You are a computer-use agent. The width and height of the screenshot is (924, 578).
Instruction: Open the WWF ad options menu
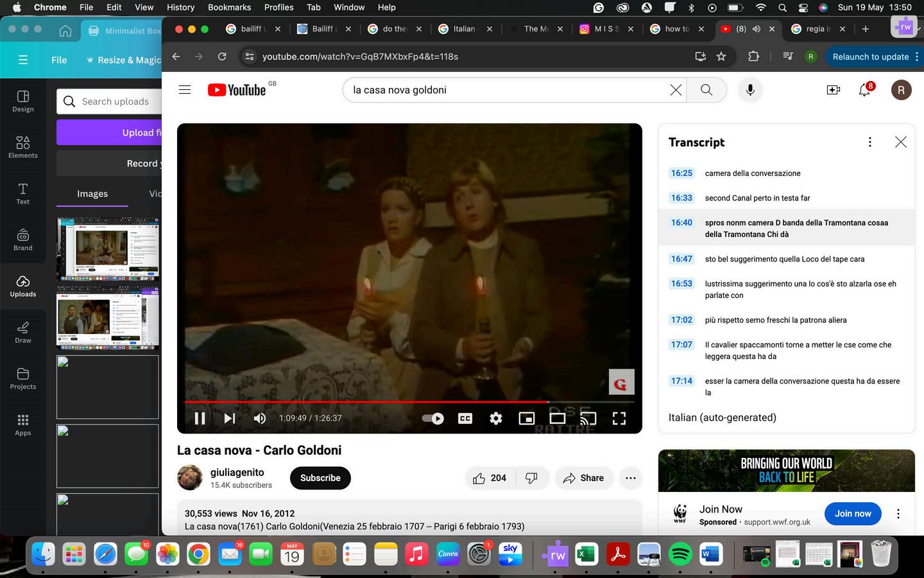click(898, 514)
